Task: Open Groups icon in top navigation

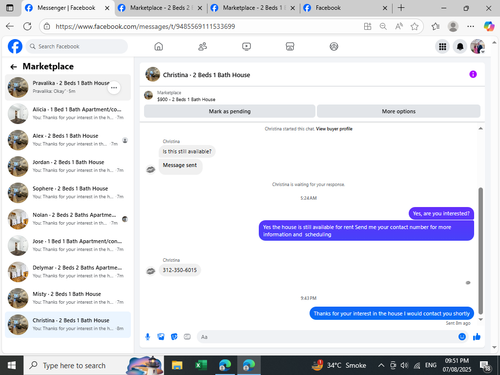Action: 334,46
